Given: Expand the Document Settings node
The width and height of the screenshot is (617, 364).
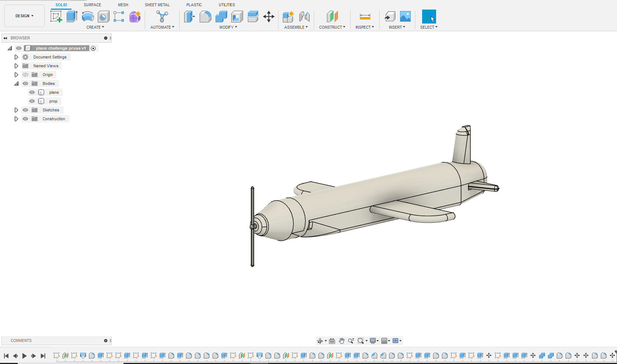Looking at the screenshot, I should 16,57.
